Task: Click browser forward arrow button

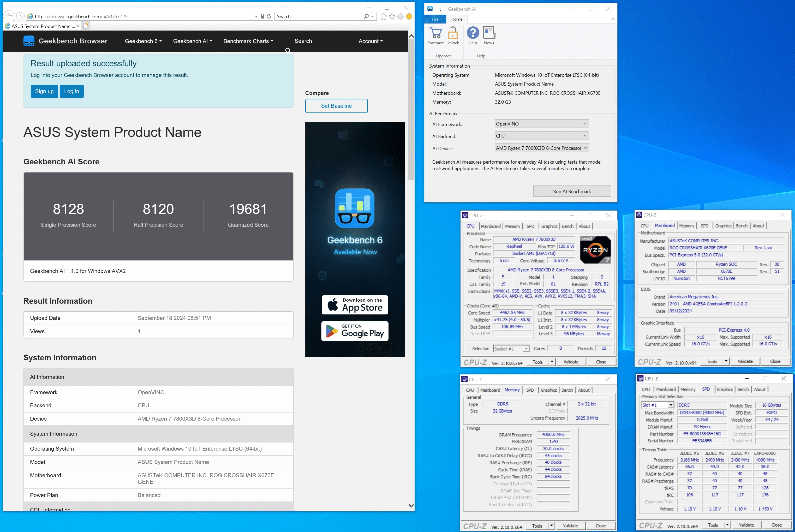Action: pos(20,16)
